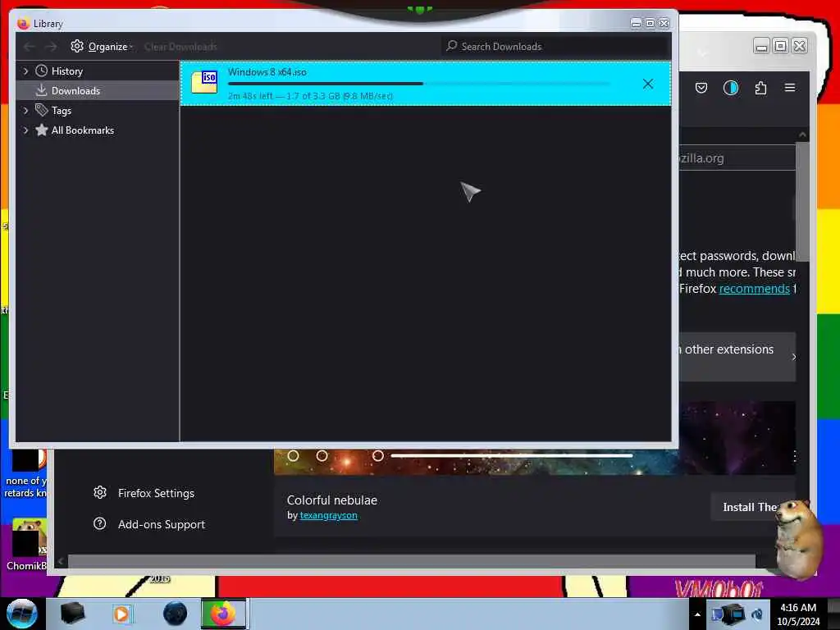Expand the History tree item
The width and height of the screenshot is (840, 630).
pyautogui.click(x=25, y=71)
